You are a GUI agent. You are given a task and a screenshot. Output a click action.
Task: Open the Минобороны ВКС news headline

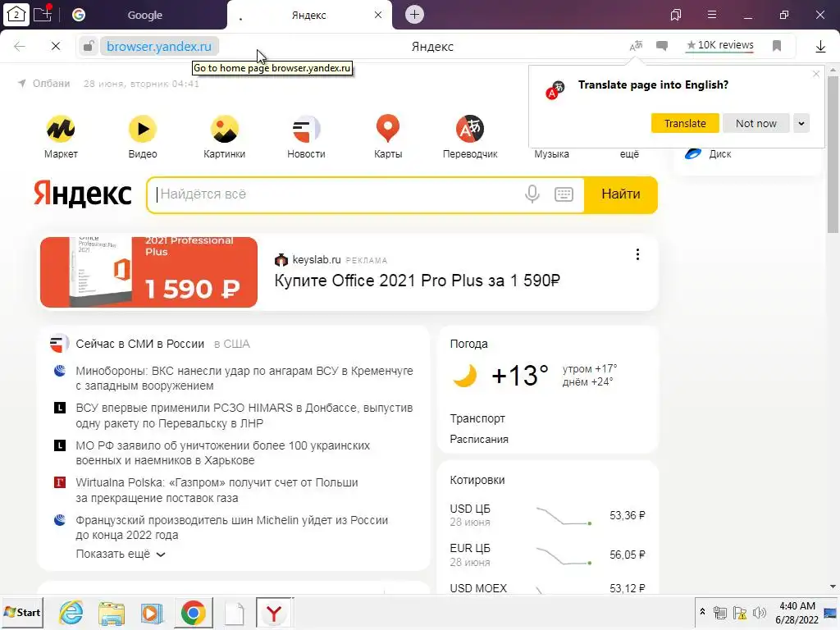click(x=244, y=378)
